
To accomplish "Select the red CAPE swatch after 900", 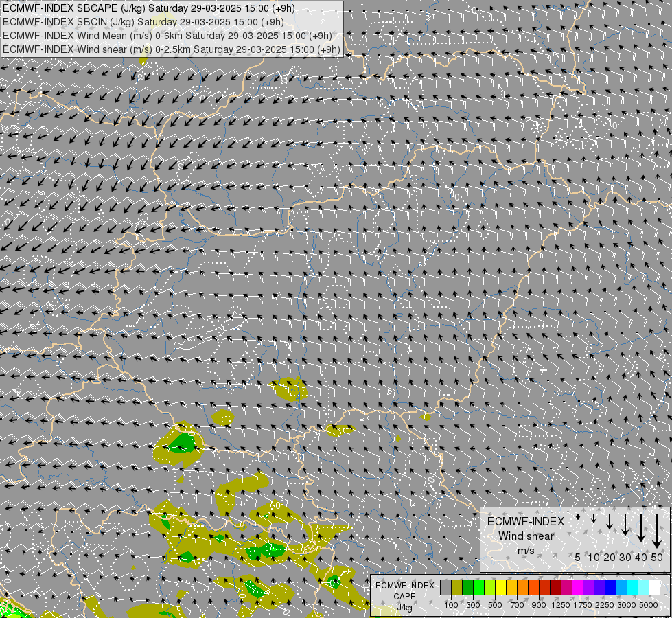I will (x=545, y=588).
